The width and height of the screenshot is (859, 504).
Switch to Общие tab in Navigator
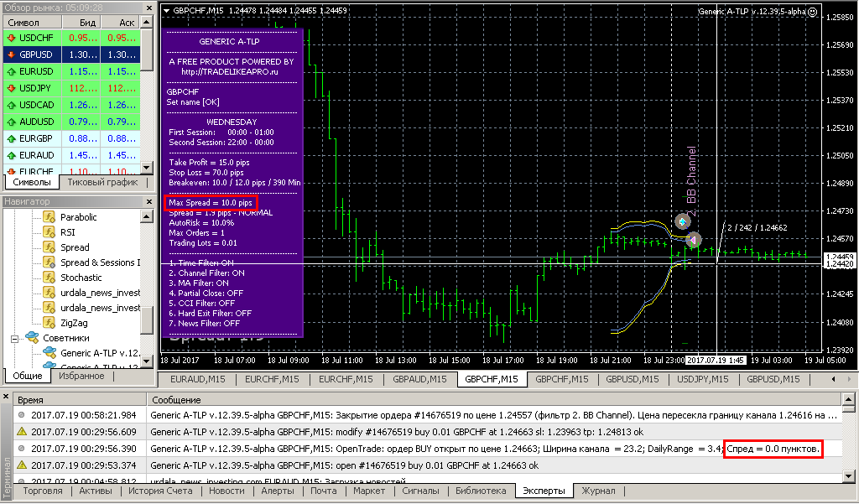point(28,376)
